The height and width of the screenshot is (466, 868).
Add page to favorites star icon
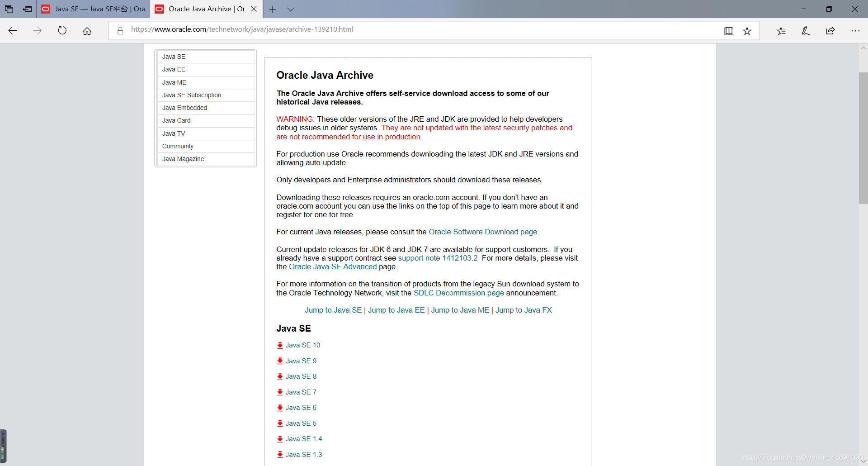pyautogui.click(x=747, y=31)
